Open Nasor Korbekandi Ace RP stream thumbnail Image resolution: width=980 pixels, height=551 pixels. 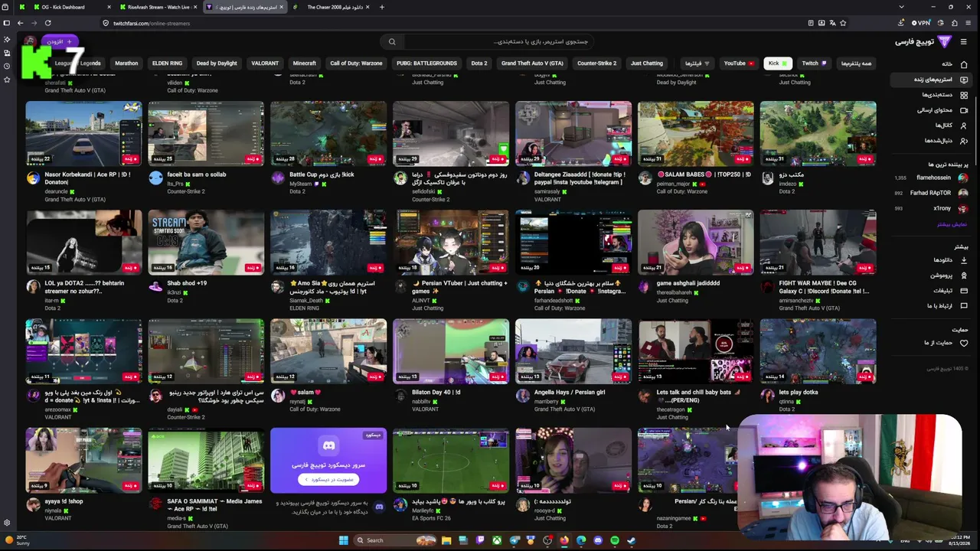click(83, 134)
